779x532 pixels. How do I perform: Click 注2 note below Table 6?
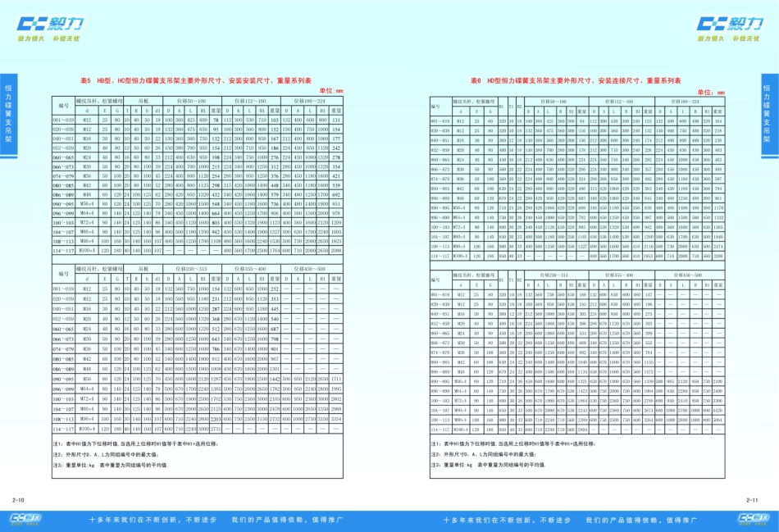[x=484, y=454]
